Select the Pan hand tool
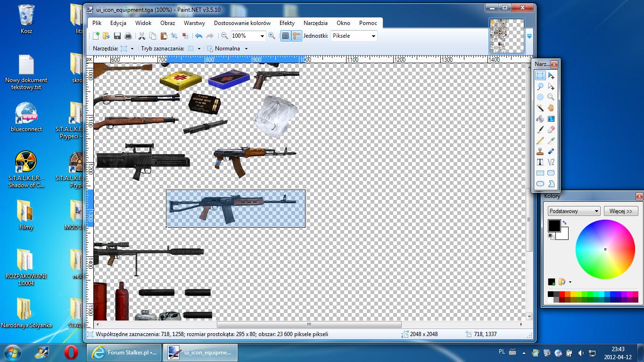The width and height of the screenshot is (644, 362). coord(551,108)
